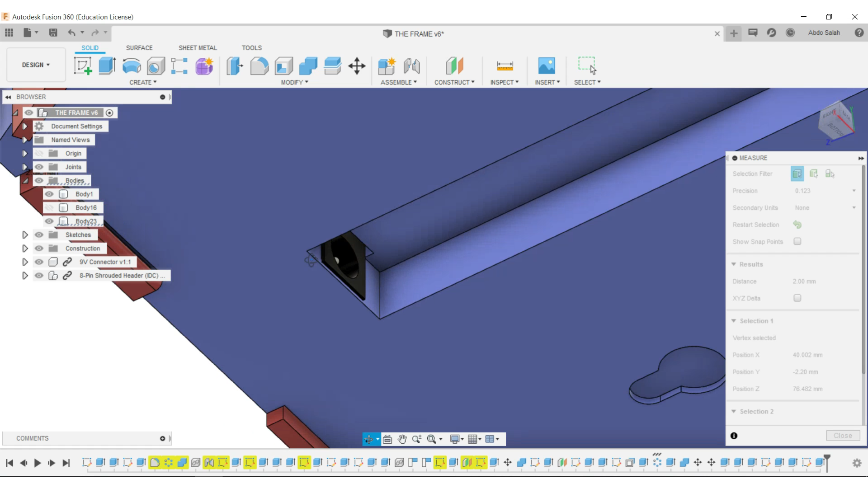Toggle visibility of Body23
This screenshot has width=868, height=488.
click(x=49, y=221)
